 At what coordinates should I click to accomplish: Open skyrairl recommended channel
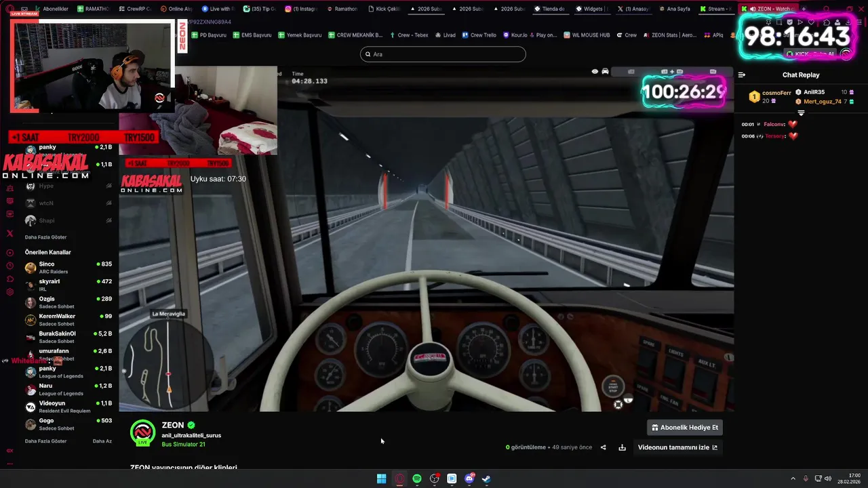coord(68,285)
